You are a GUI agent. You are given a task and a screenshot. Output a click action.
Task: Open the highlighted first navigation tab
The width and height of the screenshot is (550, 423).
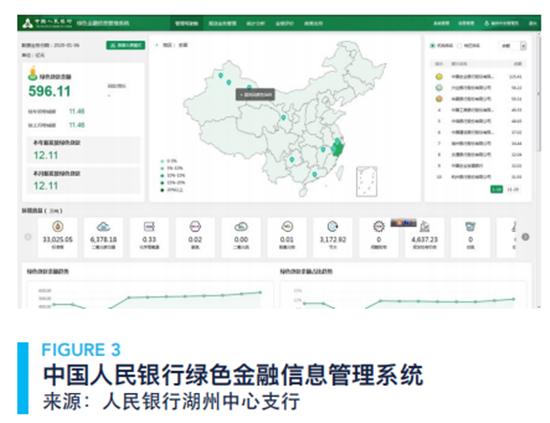click(186, 24)
